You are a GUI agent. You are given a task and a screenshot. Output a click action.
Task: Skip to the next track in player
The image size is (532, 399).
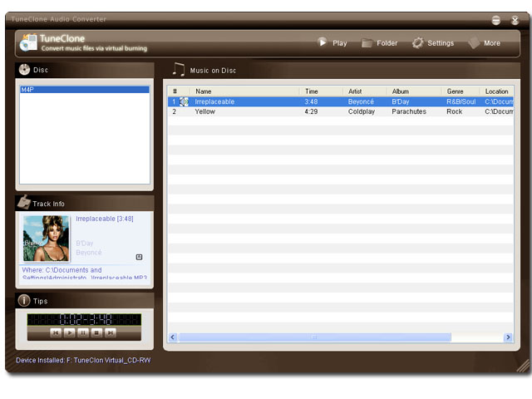pos(110,332)
